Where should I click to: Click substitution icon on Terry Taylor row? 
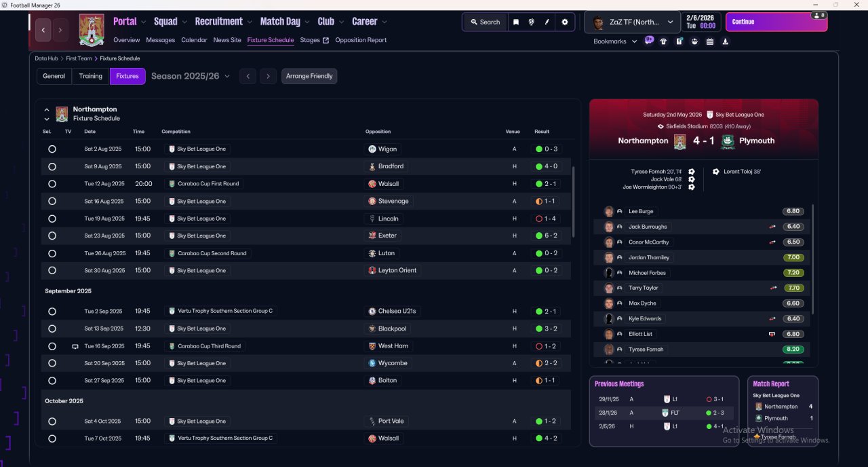[772, 288]
